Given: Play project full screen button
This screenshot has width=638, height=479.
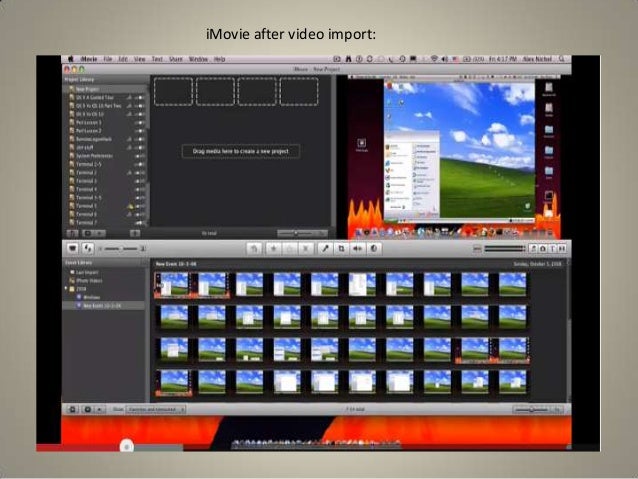Looking at the screenshot, I should [x=87, y=233].
